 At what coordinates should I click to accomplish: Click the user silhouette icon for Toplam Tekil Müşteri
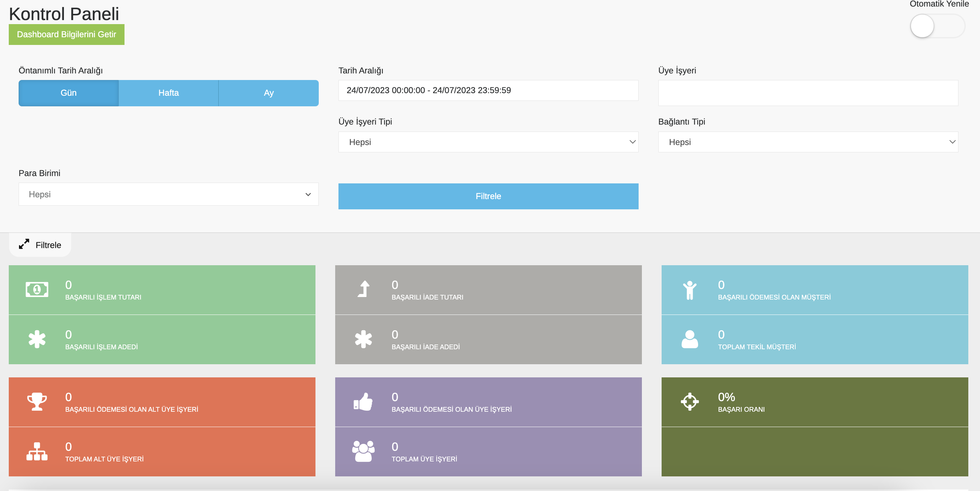click(689, 339)
